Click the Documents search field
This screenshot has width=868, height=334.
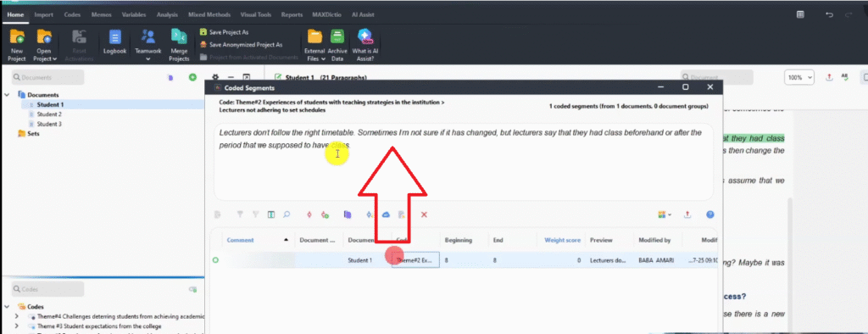tap(47, 77)
